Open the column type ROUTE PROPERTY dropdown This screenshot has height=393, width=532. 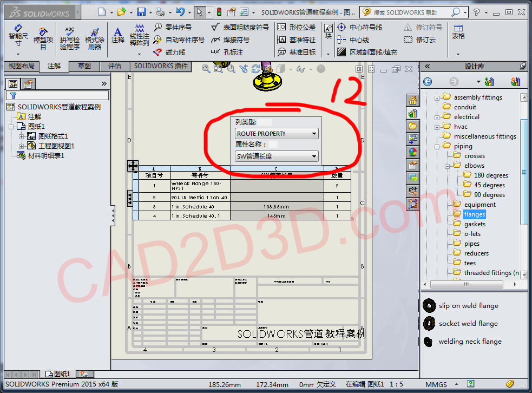(x=277, y=133)
